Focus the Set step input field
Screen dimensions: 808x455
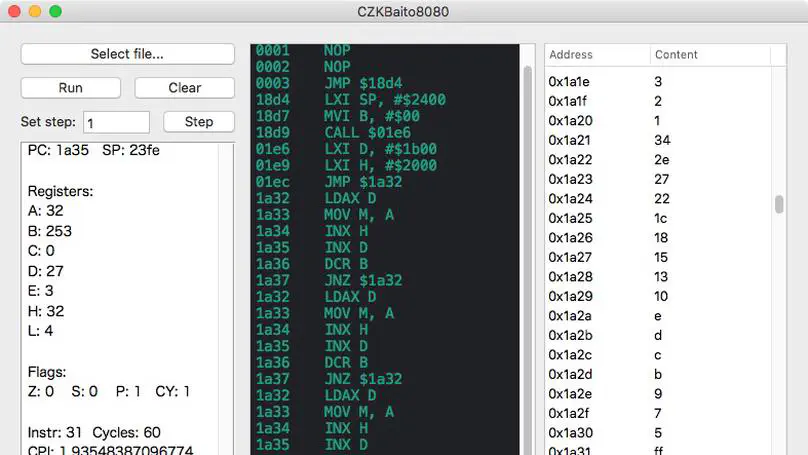pyautogui.click(x=116, y=122)
